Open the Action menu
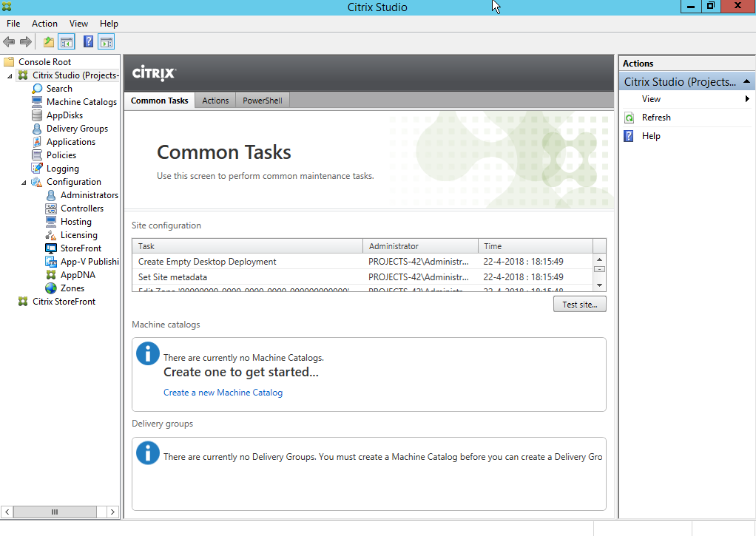This screenshot has width=756, height=536. [x=44, y=24]
